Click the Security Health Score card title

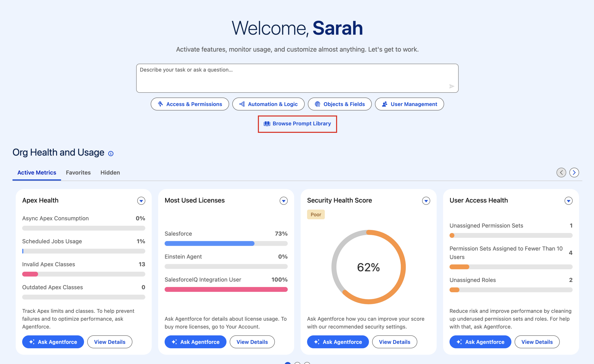click(x=339, y=200)
